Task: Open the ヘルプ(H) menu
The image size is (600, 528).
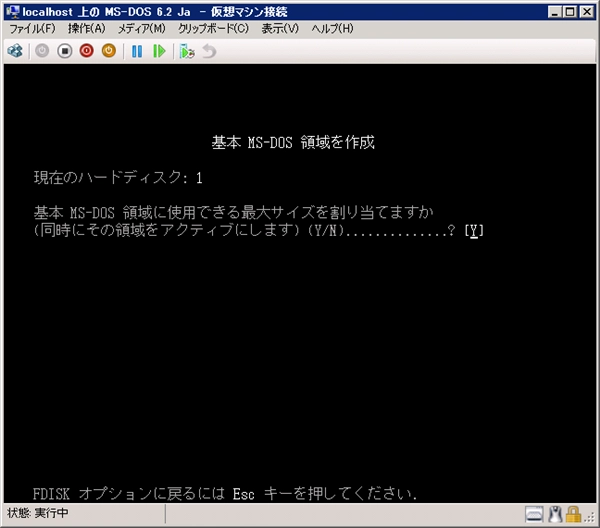Action: point(332,29)
